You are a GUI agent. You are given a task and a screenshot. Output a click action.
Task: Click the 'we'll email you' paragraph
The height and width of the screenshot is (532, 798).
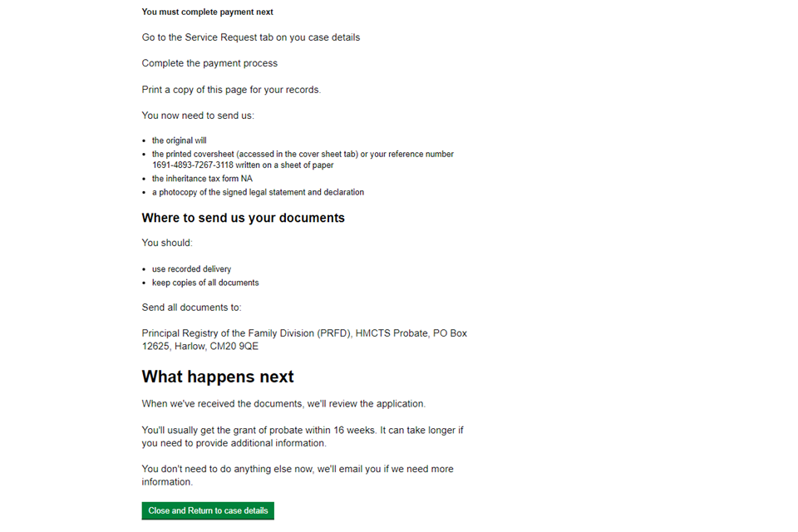[298, 475]
